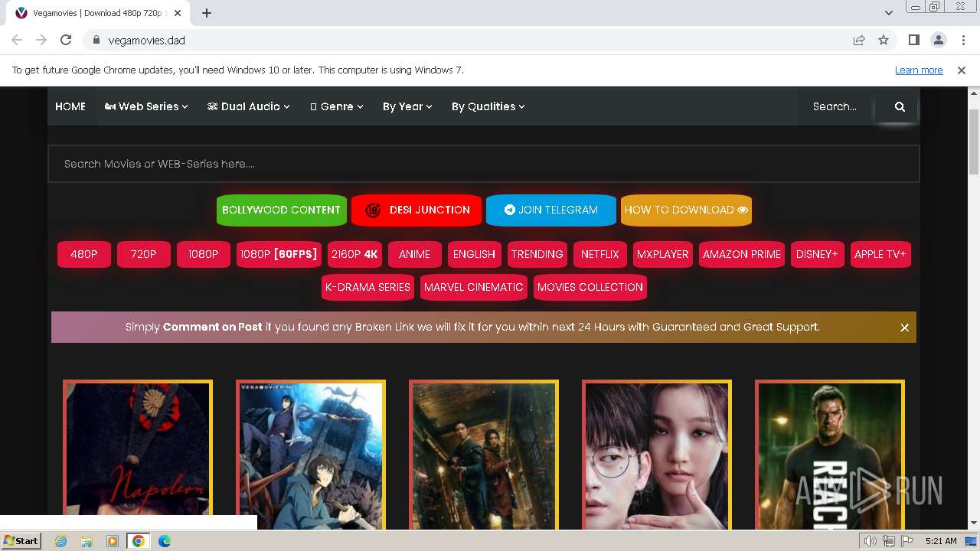Launch media player from taskbar
980x551 pixels.
pos(113,541)
